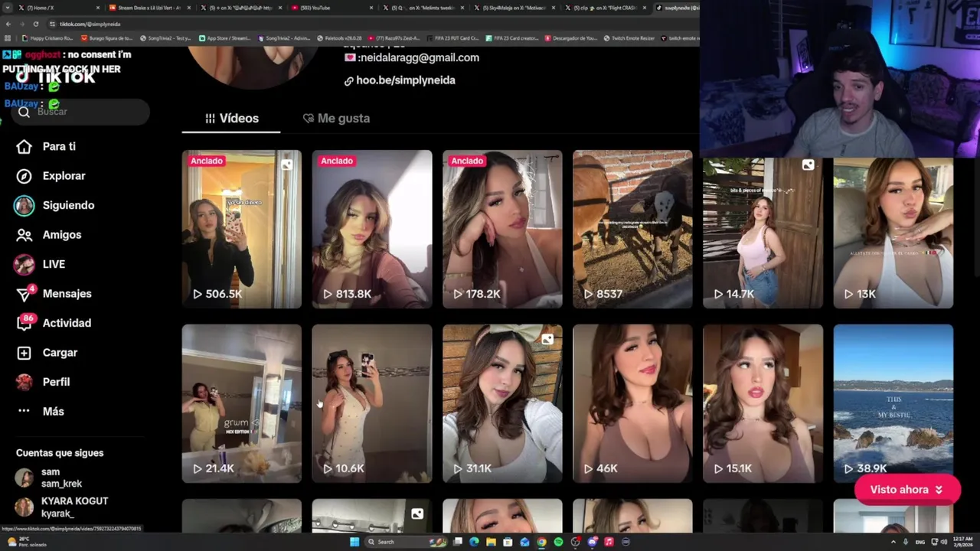Viewport: 980px width, 551px height.
Task: Open the horse video with 8537 views
Action: tap(632, 230)
